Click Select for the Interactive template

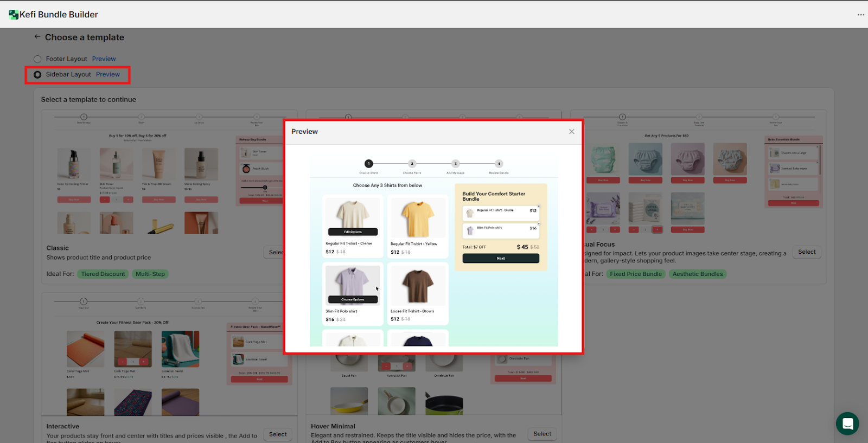click(277, 434)
